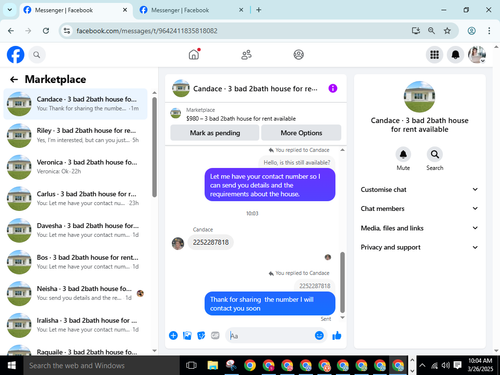Show hidden system tray icons chevron
The width and height of the screenshot is (500, 375).
coord(422,365)
